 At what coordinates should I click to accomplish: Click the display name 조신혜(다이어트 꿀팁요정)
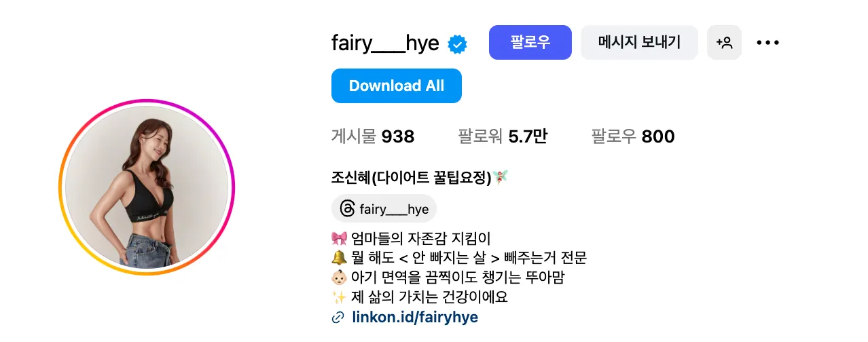point(411,178)
